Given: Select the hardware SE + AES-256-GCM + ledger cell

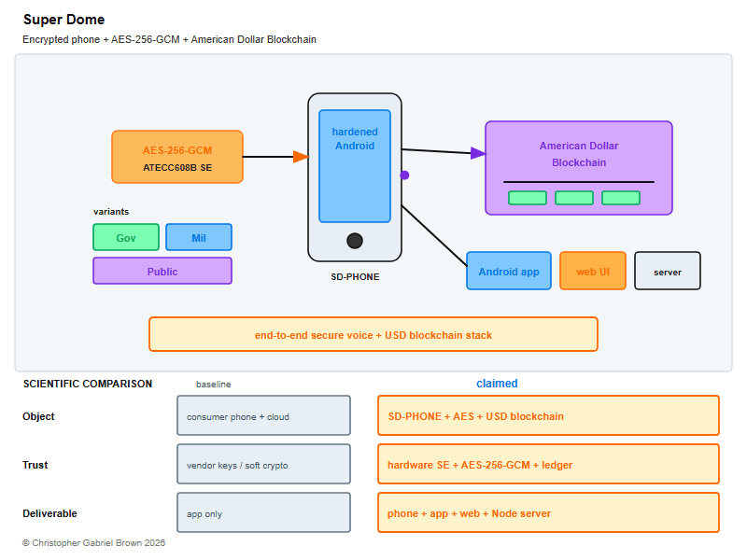Looking at the screenshot, I should pyautogui.click(x=548, y=464).
